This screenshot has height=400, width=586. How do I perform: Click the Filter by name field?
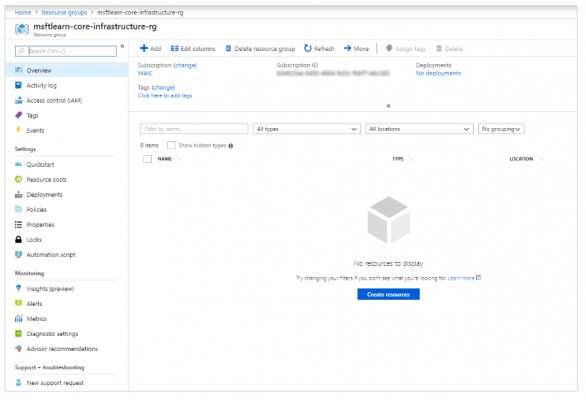194,129
